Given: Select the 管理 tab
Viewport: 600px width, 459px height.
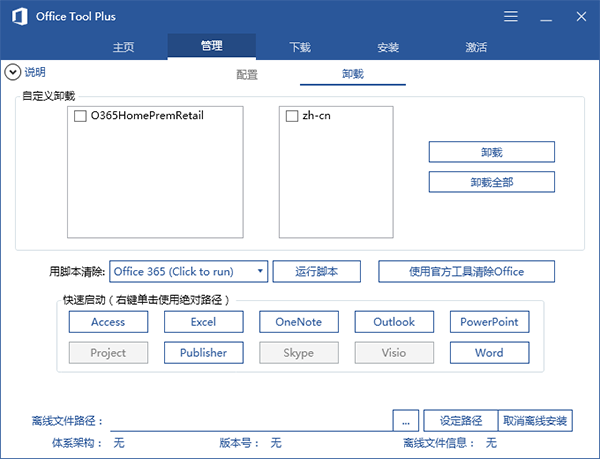Looking at the screenshot, I should [212, 46].
